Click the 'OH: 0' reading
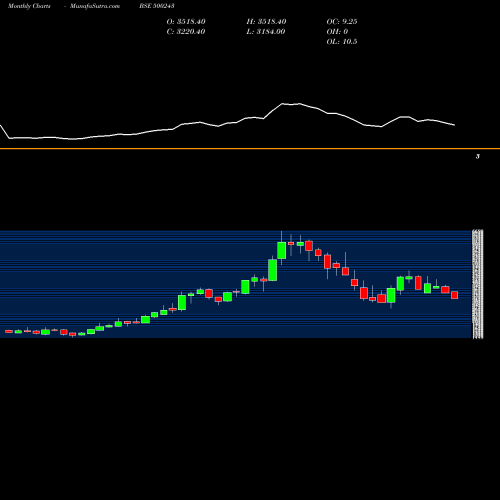Viewport: 500px width, 500px height. tap(337, 32)
